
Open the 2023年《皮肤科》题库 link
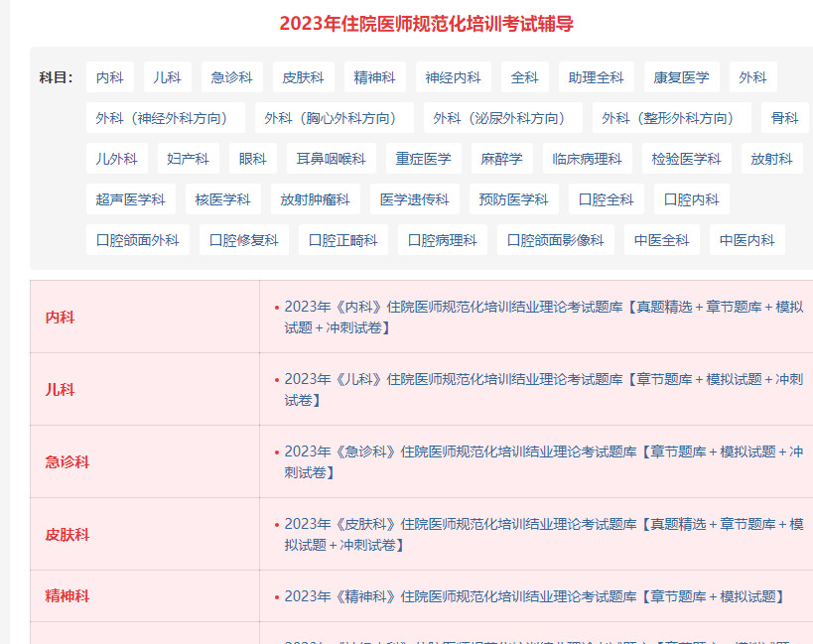[x=543, y=535]
